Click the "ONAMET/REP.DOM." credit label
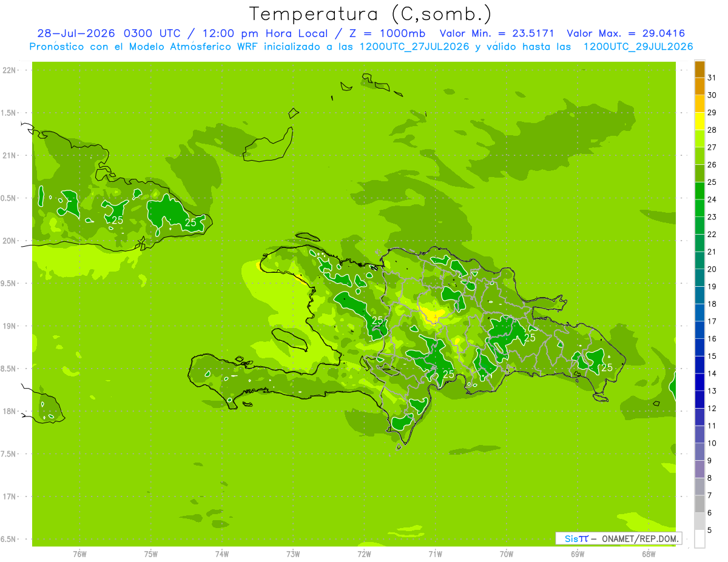This screenshot has height=562, width=728. [x=639, y=538]
